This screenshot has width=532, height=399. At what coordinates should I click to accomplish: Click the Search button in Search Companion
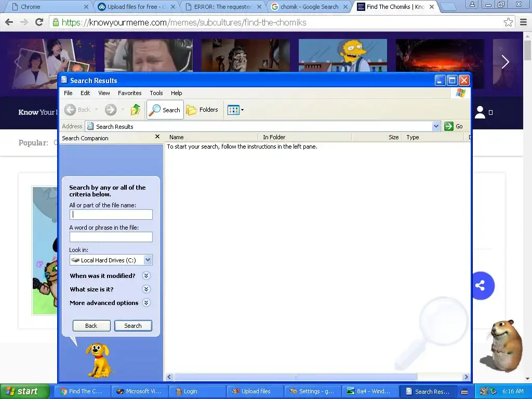pyautogui.click(x=133, y=326)
